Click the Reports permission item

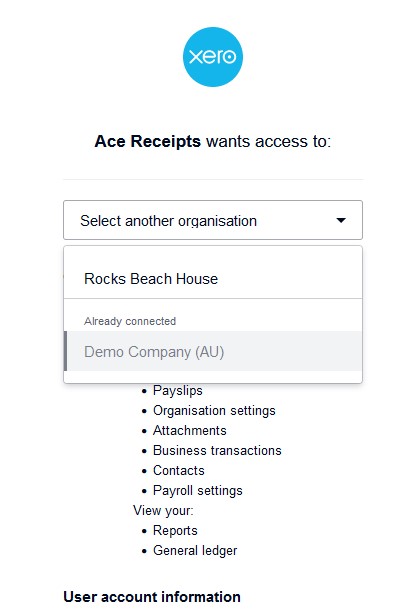pos(175,531)
